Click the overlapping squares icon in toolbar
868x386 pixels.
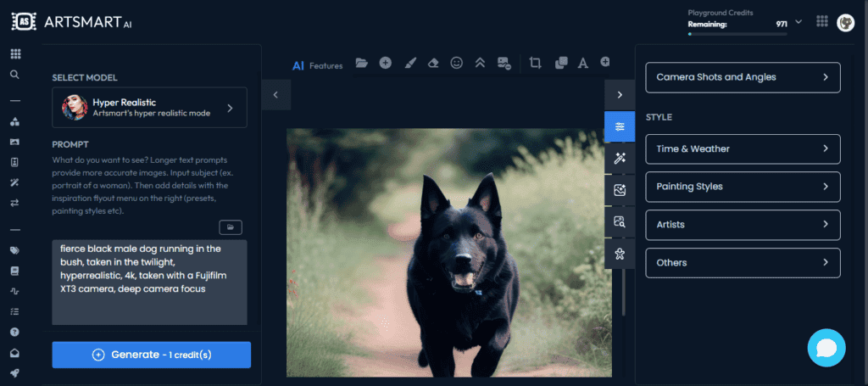pyautogui.click(x=561, y=63)
